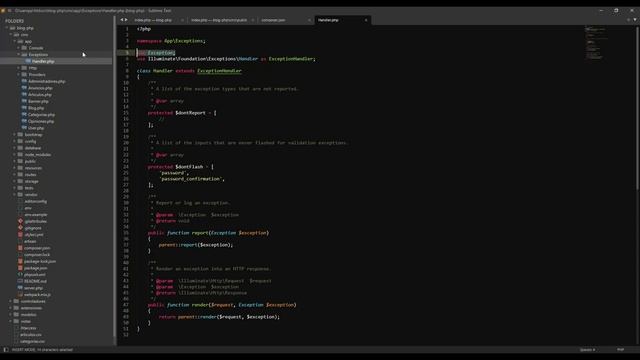Expand the Providers folder
Viewport: 640px width, 360px height.
pos(18,74)
